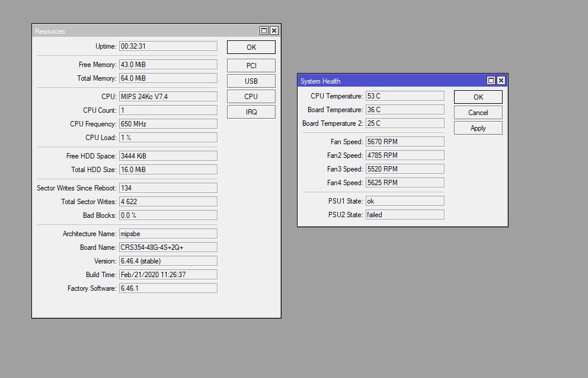
Task: Open the USB details in Resources
Action: (251, 81)
